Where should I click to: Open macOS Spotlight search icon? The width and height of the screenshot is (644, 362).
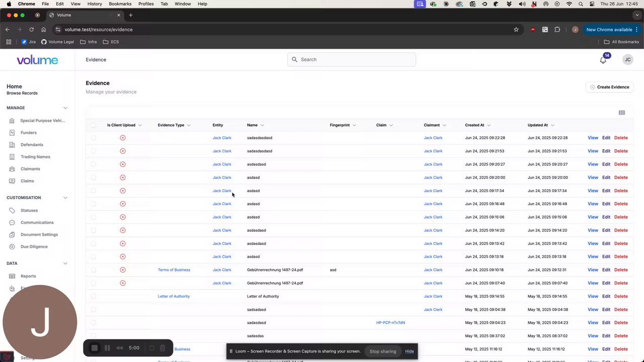pos(581,4)
